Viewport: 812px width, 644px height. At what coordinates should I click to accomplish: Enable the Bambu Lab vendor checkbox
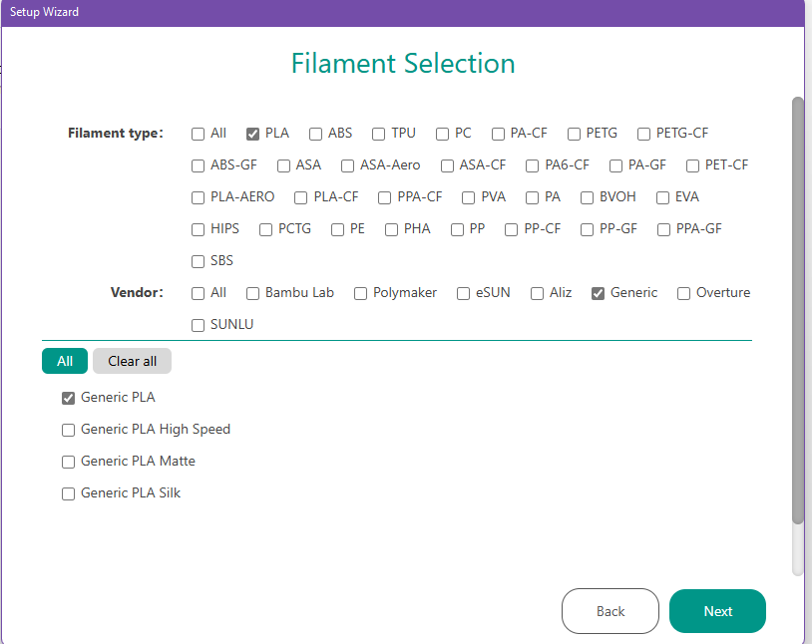point(253,293)
